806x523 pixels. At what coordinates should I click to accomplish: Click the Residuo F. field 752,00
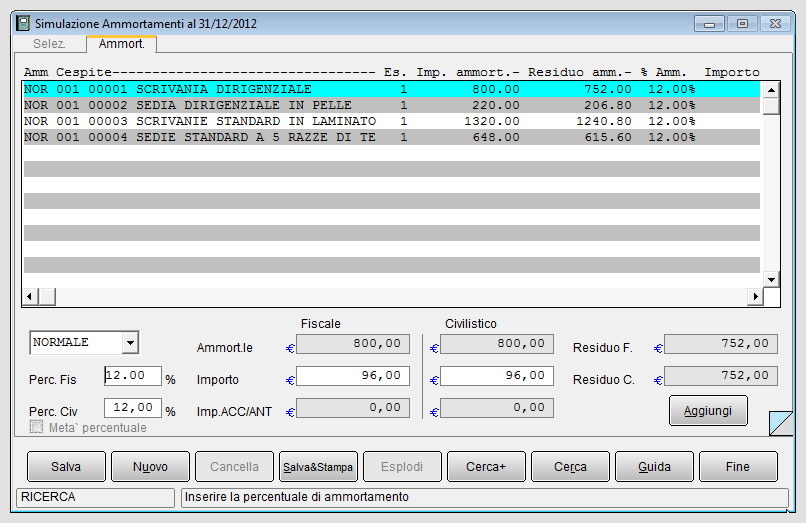(721, 344)
